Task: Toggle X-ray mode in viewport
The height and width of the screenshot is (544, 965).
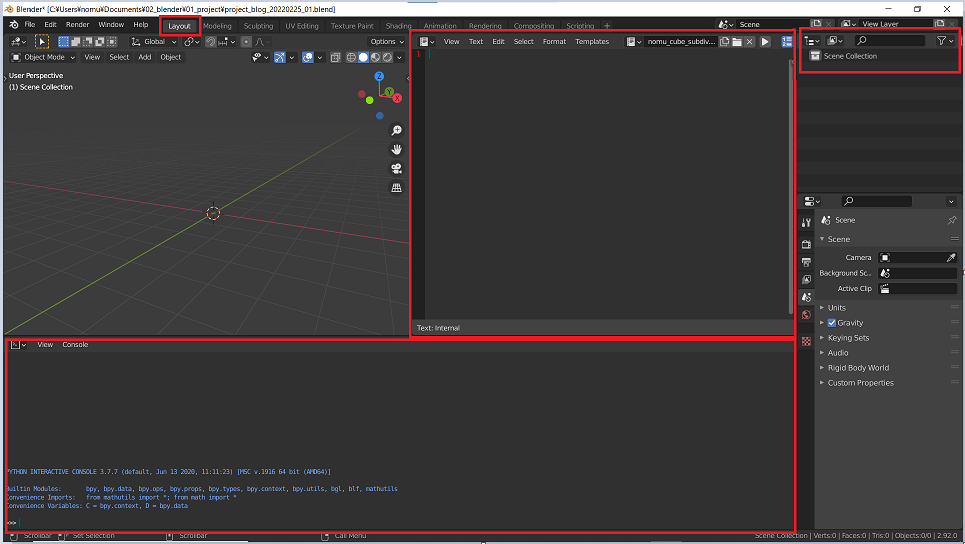Action: pos(335,57)
